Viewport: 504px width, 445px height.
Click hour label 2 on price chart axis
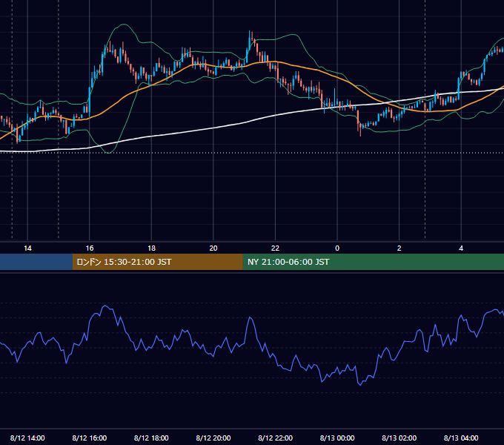tap(399, 248)
